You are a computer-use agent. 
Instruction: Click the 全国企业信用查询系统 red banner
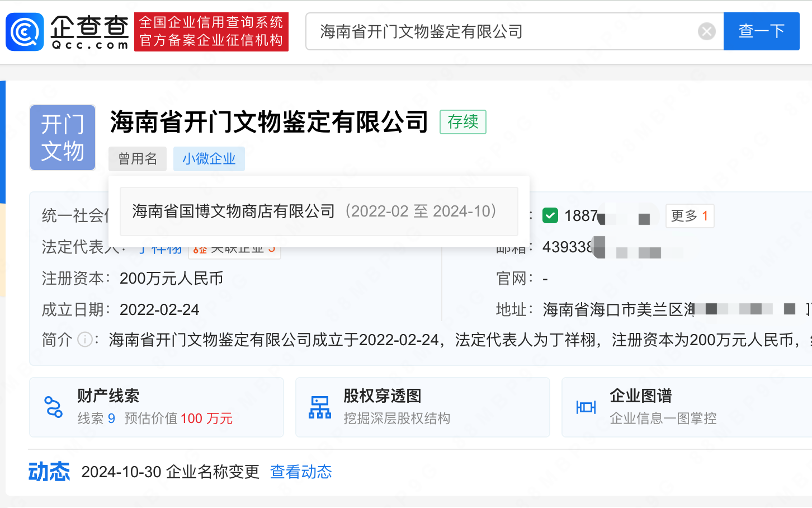(211, 32)
